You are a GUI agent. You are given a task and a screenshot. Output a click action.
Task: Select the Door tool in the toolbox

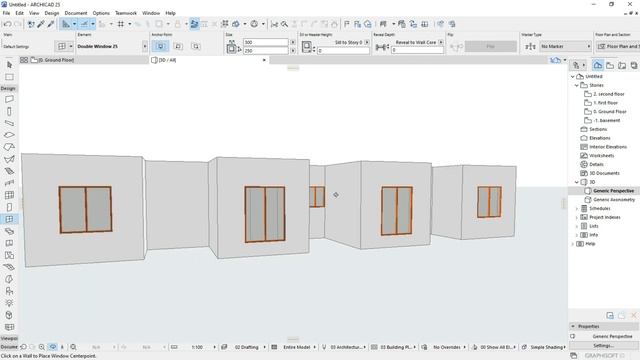pyautogui.click(x=9, y=207)
